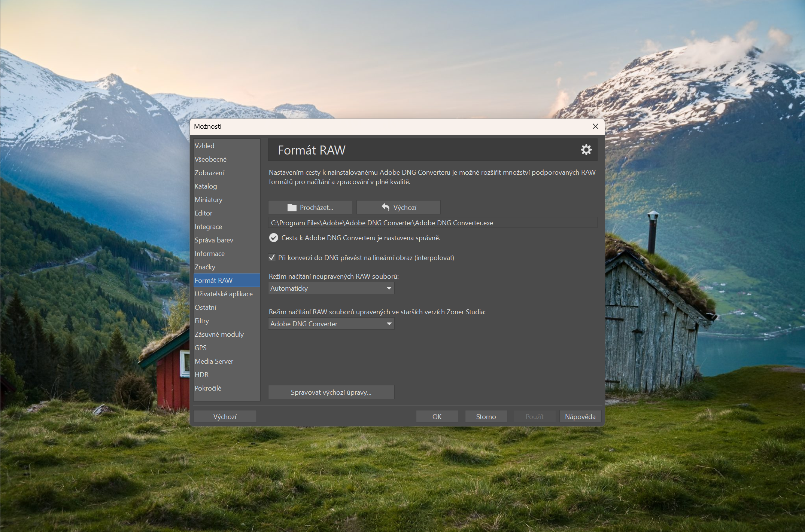
Task: Select Informace in the sidebar
Action: tap(227, 253)
